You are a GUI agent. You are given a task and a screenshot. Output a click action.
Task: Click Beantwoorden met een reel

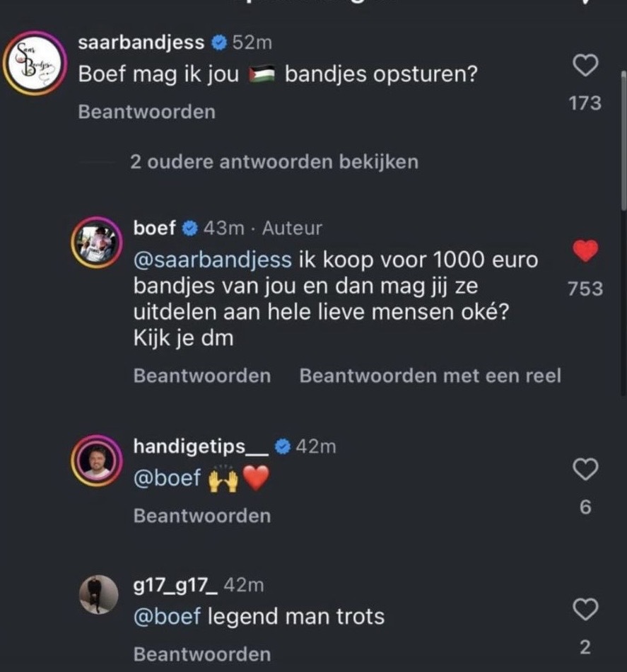430,376
